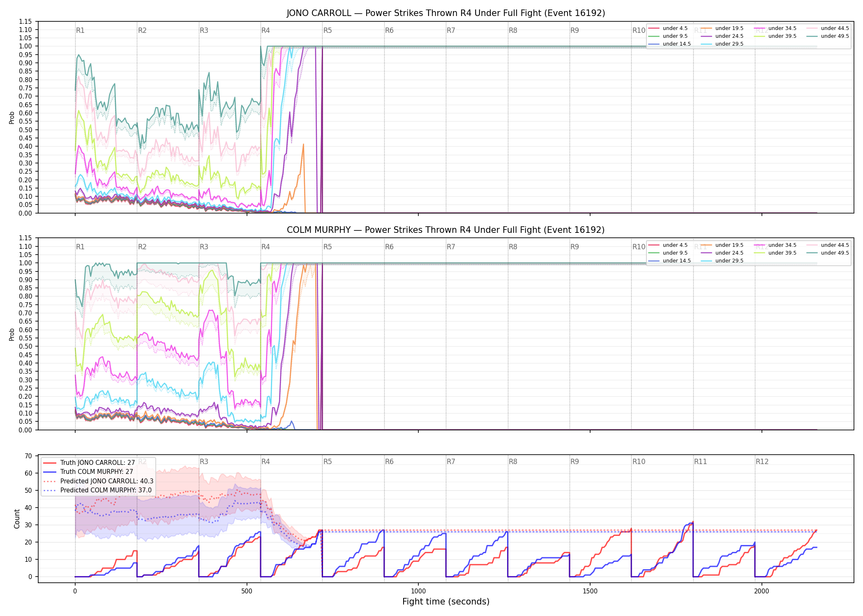Click the R12 marker in the Count chart
863x616 pixels.
click(x=762, y=462)
